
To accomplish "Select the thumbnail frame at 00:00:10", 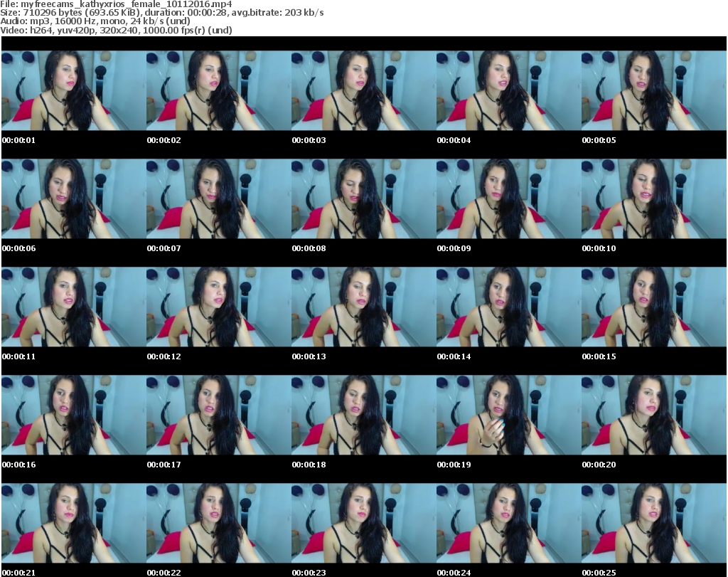I will (654, 198).
